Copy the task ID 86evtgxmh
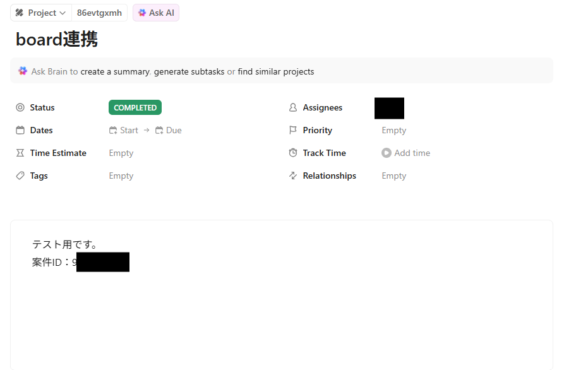 point(99,13)
